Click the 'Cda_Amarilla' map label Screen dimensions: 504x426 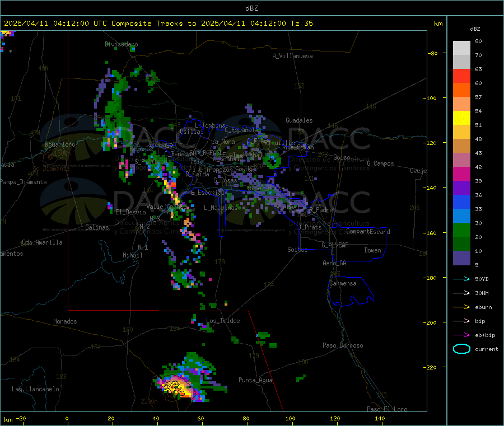pyautogui.click(x=42, y=242)
